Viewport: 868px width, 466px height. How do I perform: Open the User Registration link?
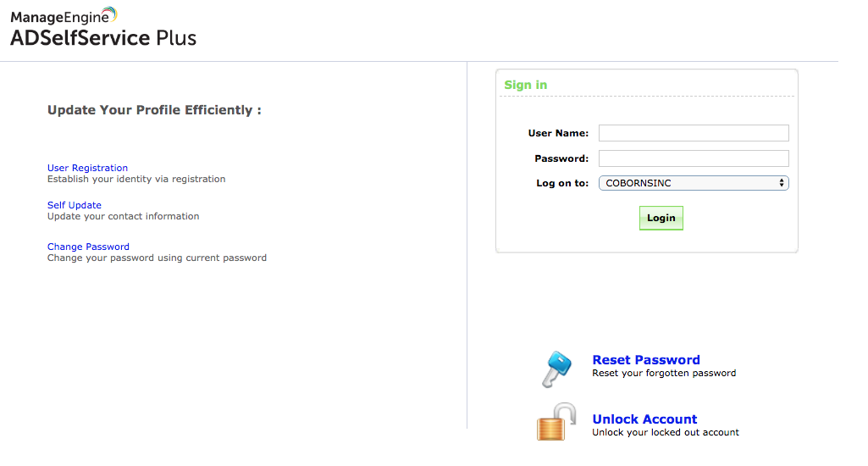click(x=87, y=168)
